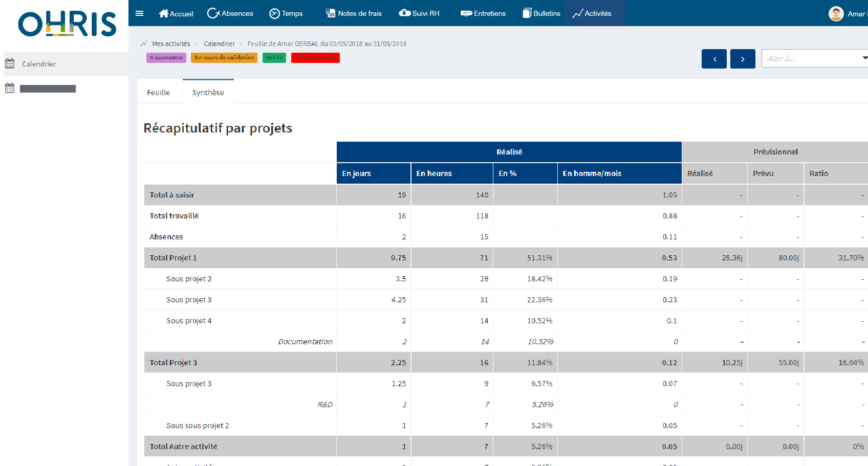Click the purple A soumettre status tag
This screenshot has width=868, height=466.
point(166,58)
